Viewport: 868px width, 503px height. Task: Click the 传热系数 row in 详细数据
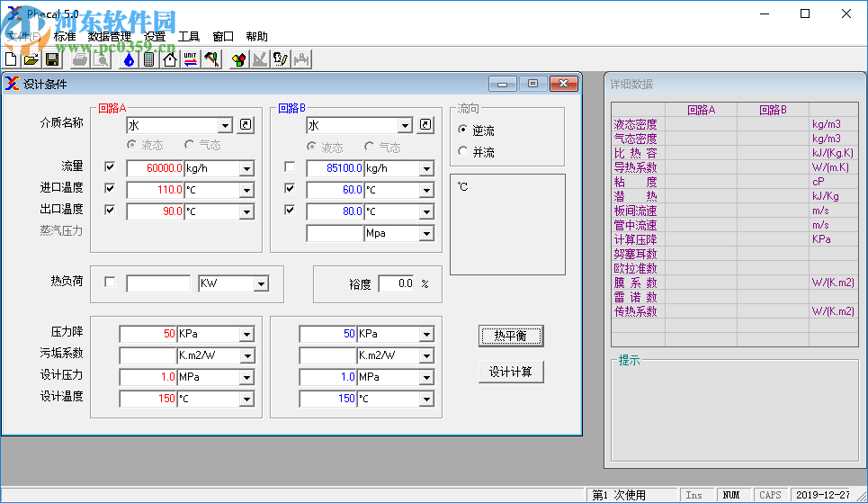[735, 311]
